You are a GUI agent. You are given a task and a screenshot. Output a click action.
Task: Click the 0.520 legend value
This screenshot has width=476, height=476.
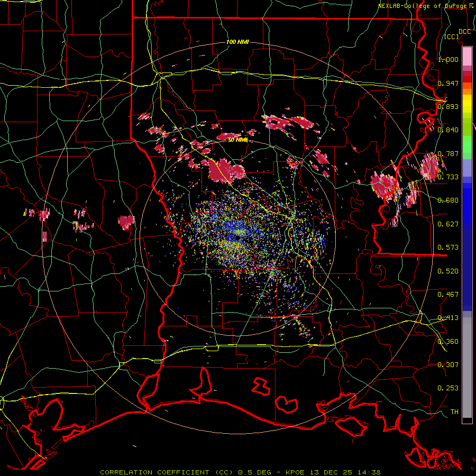pos(448,271)
